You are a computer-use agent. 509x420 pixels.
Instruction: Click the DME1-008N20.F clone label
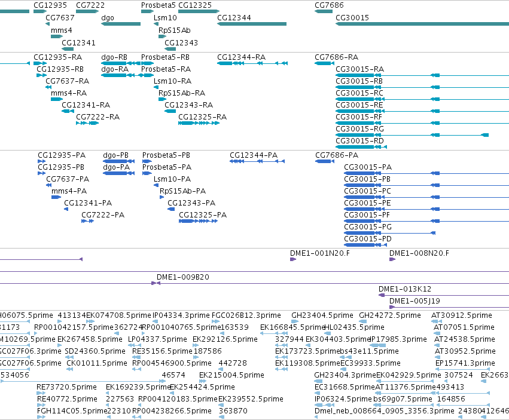pos(419,253)
